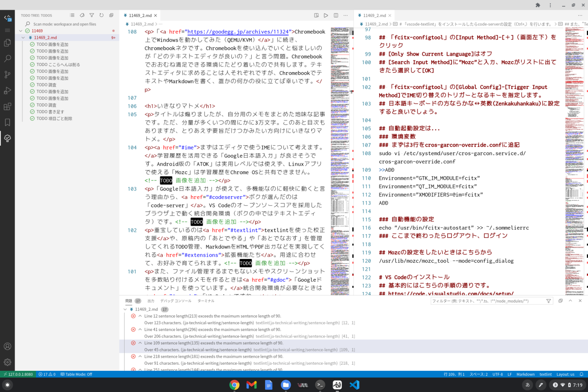Open the goodegg.jp archives link
Viewport: 588px width, 392px height.
tap(238, 32)
